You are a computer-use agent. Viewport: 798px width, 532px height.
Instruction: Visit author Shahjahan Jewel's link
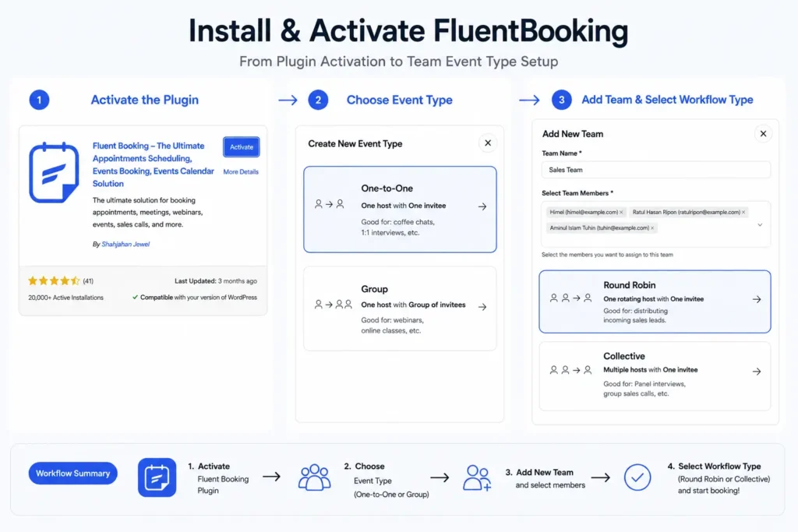pyautogui.click(x=125, y=244)
